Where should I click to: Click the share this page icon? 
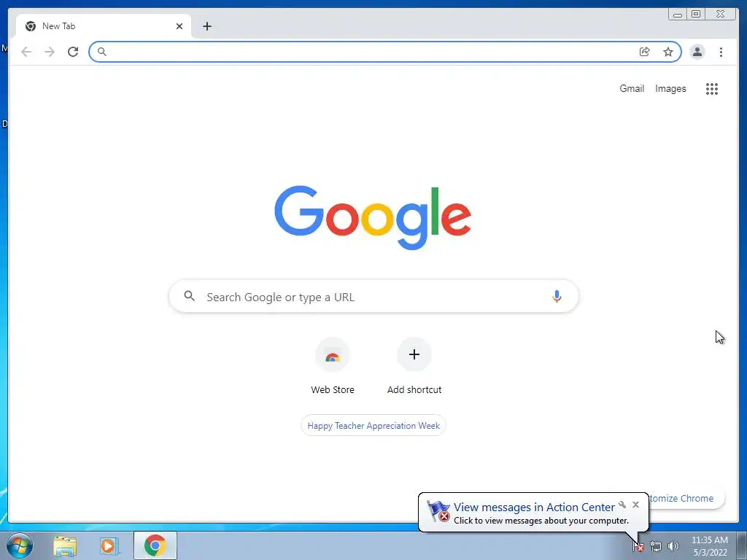click(645, 52)
